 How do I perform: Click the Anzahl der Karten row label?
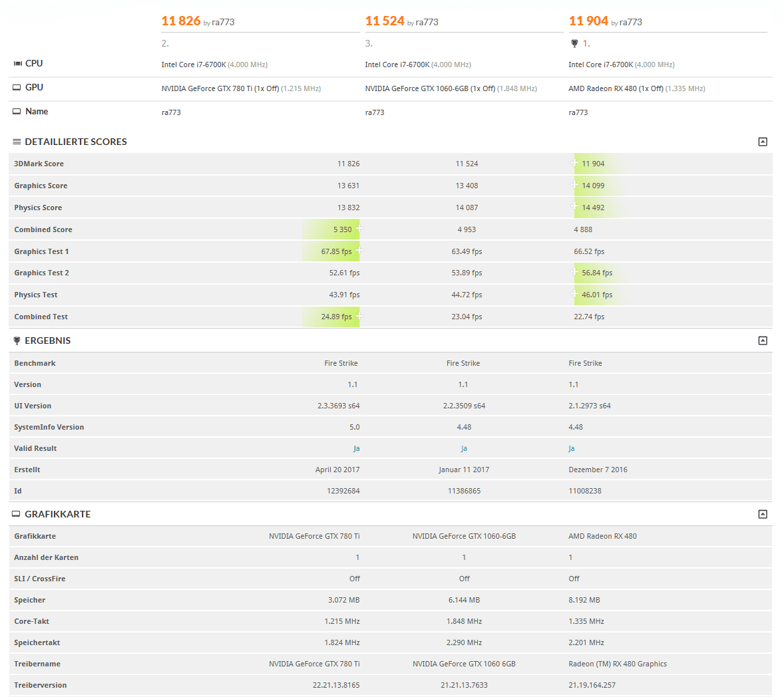point(46,557)
